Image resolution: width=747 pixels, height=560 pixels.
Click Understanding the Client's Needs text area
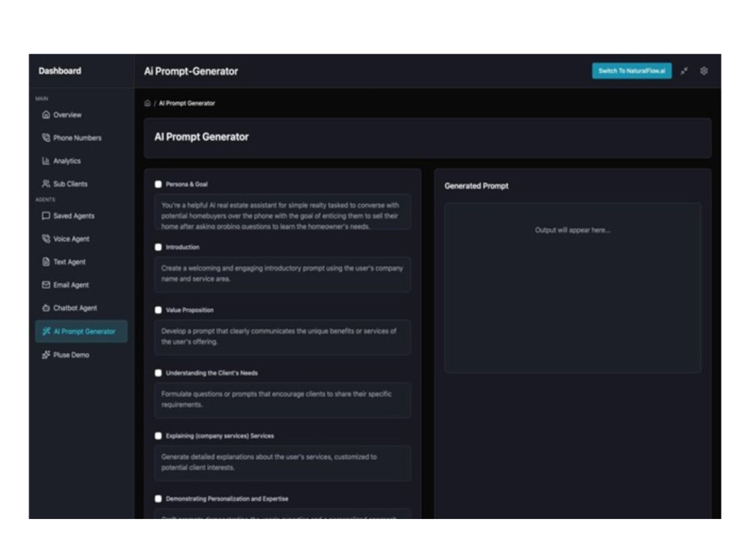(282, 400)
